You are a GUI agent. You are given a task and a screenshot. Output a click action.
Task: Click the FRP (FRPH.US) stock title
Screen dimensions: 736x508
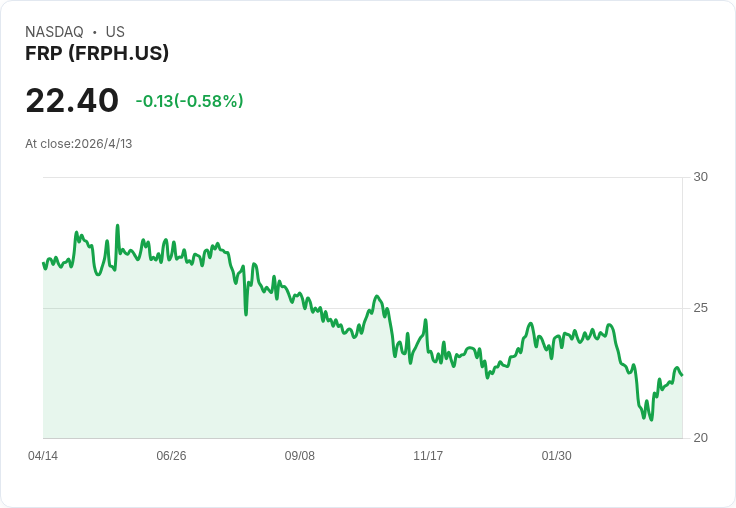(97, 53)
